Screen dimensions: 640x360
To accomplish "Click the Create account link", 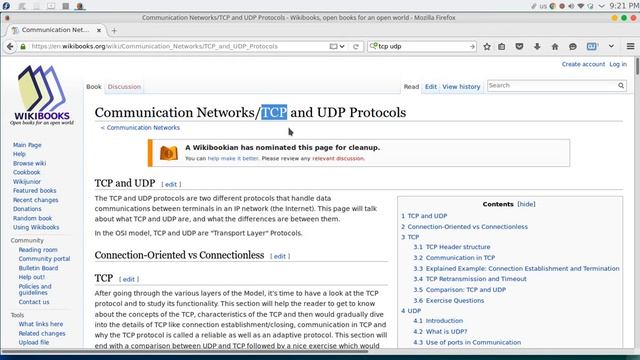I will point(583,64).
